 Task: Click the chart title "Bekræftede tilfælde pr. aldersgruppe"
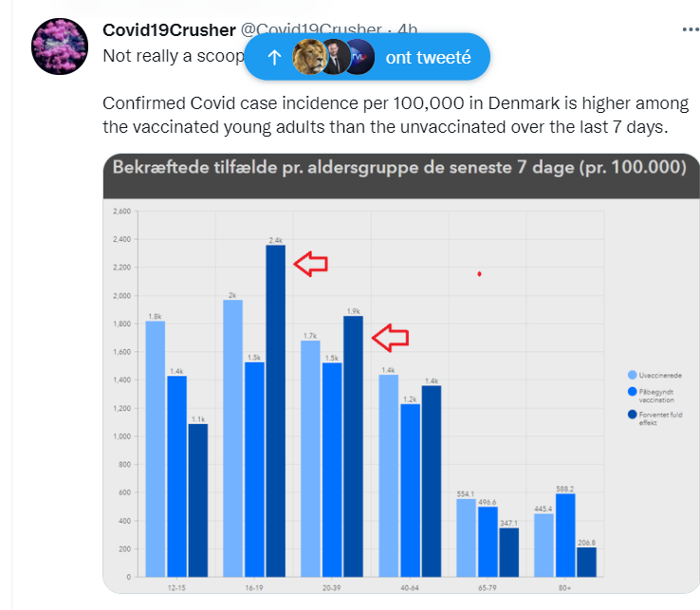coord(399,168)
